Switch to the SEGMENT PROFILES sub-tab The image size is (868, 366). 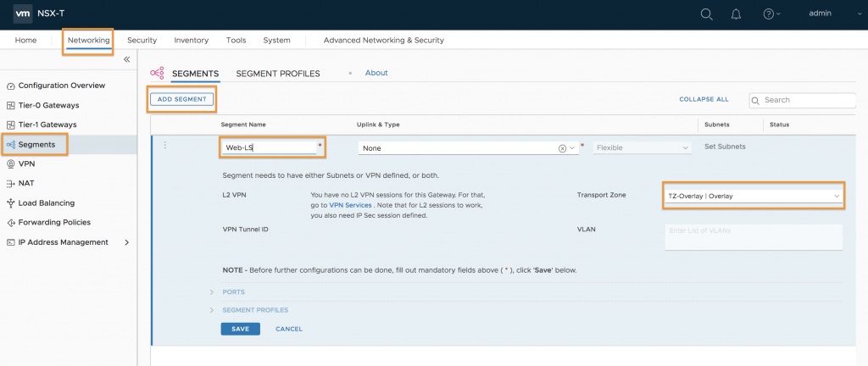tap(278, 74)
